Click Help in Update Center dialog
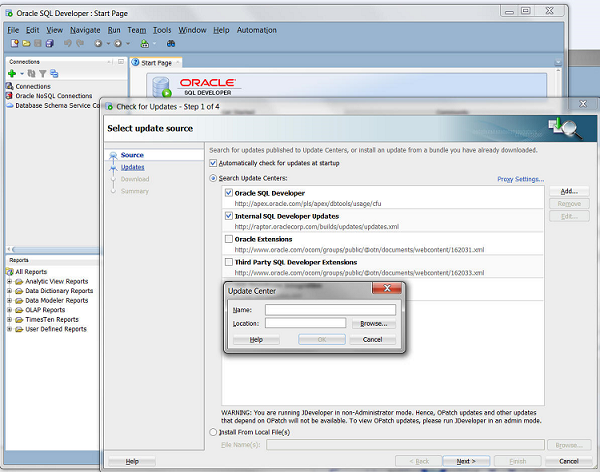This screenshot has height=472, width=600. pos(256,340)
